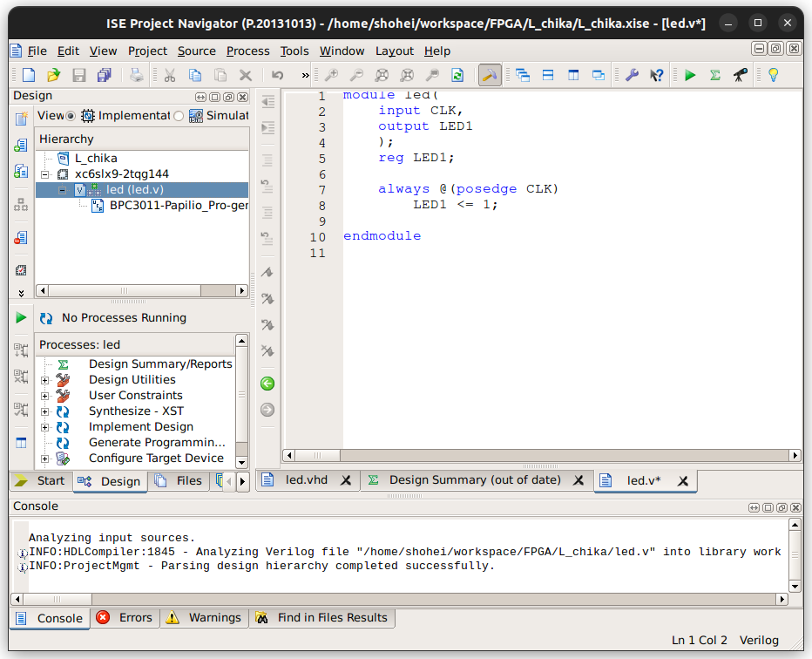Click the Zoom In magnifier icon
Screen dimensions: 812x659
coord(331,75)
